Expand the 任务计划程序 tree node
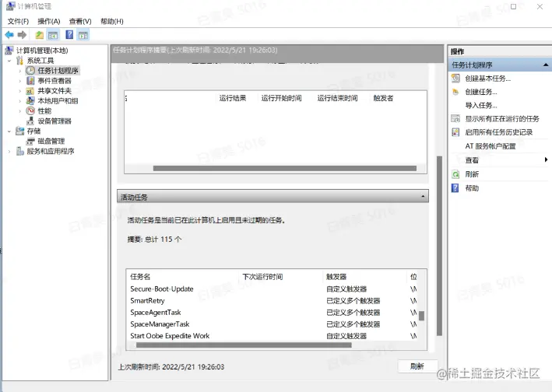This screenshot has width=552, height=392. [x=20, y=71]
